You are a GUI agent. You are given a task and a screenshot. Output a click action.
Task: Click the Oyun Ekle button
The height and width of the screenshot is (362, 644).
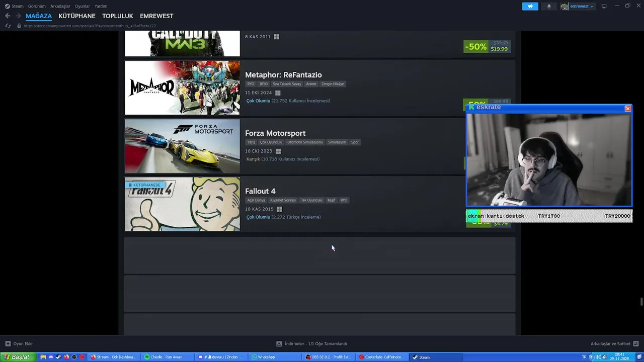(x=19, y=344)
